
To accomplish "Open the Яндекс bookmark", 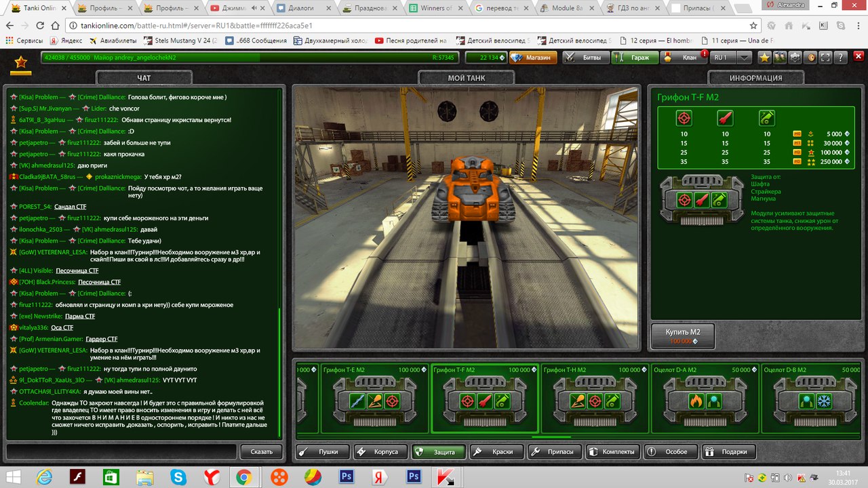I will tap(64, 41).
